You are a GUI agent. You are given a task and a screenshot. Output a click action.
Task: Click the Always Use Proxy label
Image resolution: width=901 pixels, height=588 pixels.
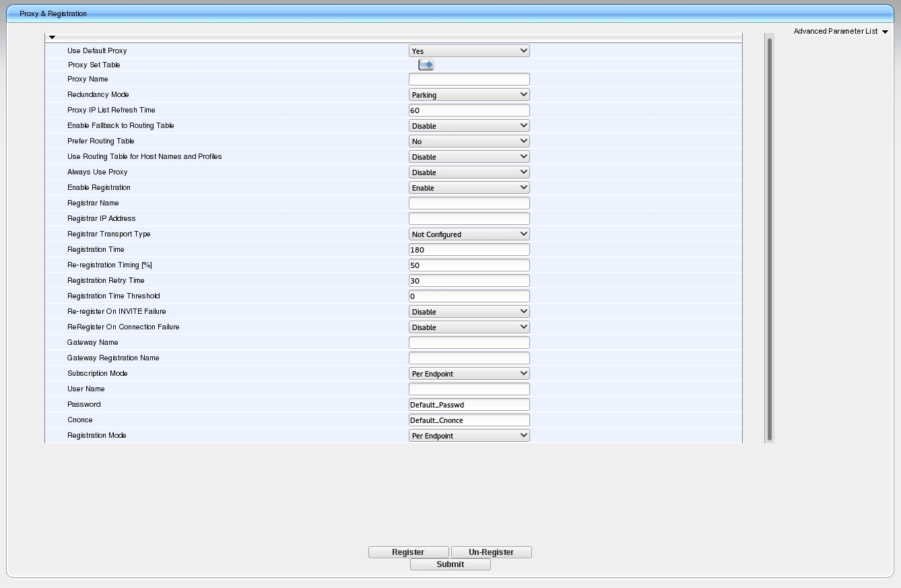98,172
